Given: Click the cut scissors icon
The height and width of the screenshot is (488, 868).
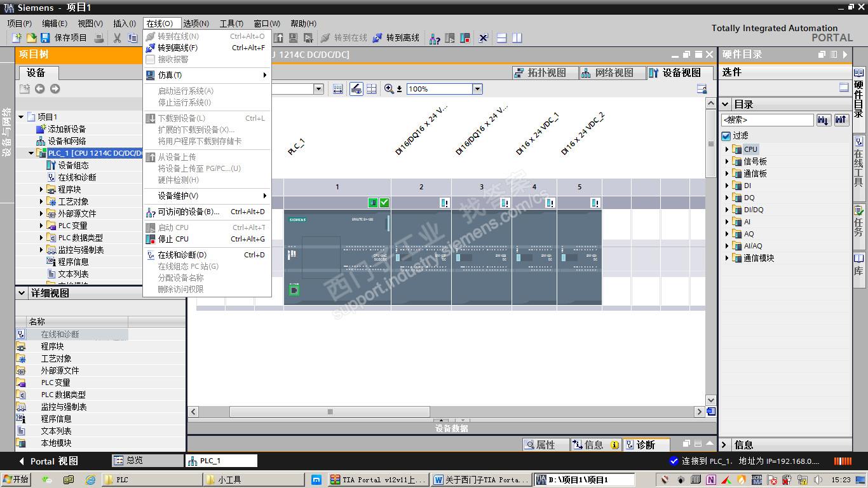Looking at the screenshot, I should (117, 38).
